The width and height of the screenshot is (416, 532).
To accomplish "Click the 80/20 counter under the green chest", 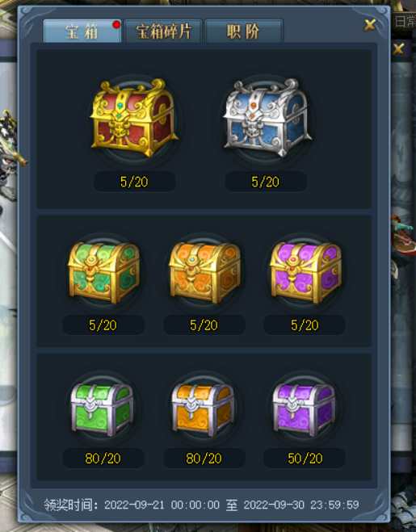I will point(103,459).
